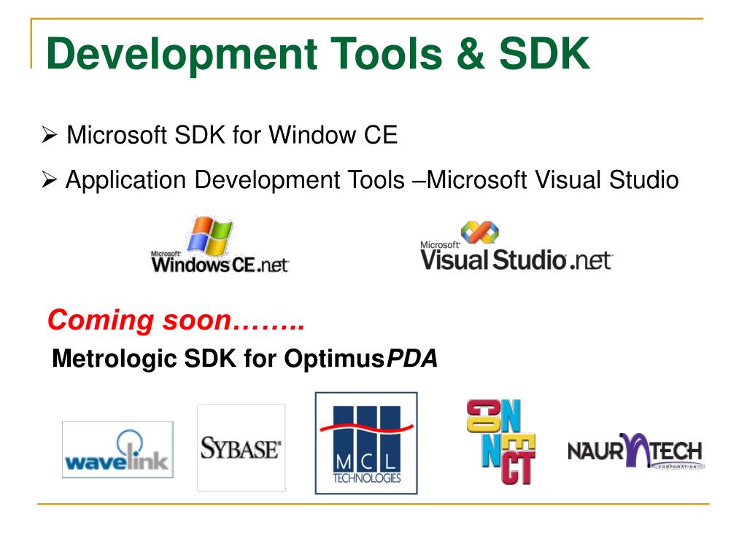The width and height of the screenshot is (747, 560).
Task: Click the Sybase logo
Action: [x=241, y=448]
